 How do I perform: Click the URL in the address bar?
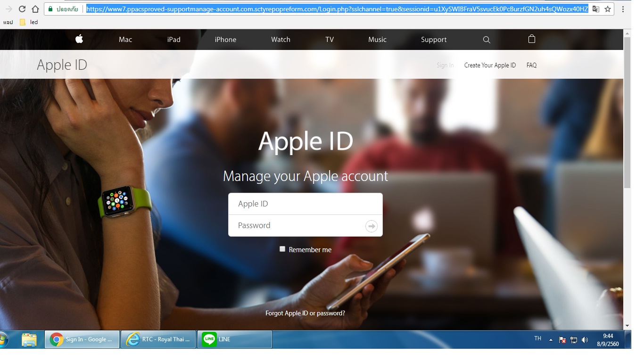pos(337,9)
